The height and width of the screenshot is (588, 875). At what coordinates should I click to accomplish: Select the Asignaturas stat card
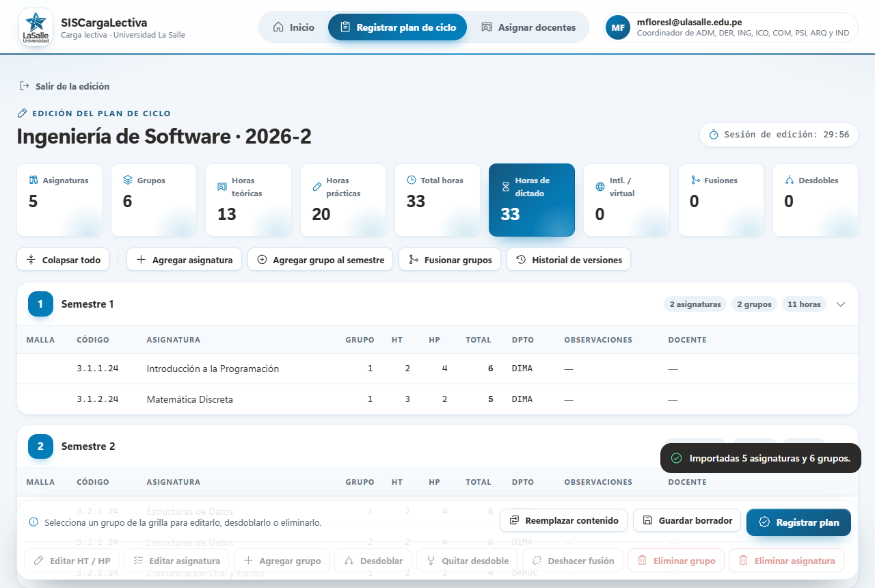point(59,200)
